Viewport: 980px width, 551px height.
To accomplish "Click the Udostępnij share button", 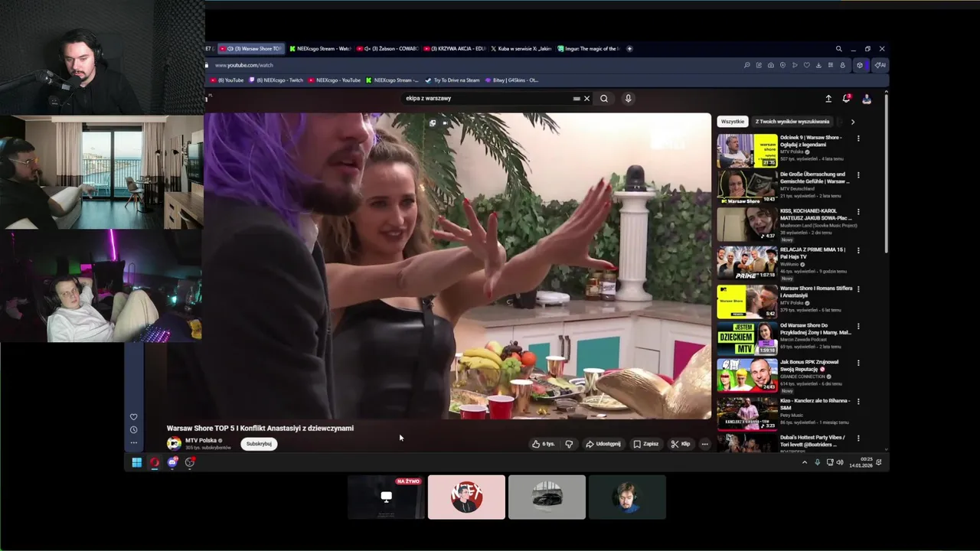I will [603, 444].
